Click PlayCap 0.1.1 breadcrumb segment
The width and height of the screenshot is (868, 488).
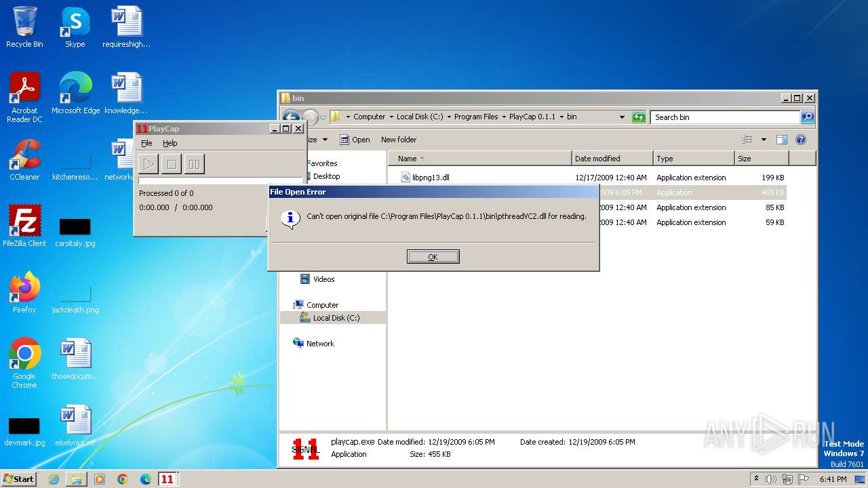tap(532, 117)
